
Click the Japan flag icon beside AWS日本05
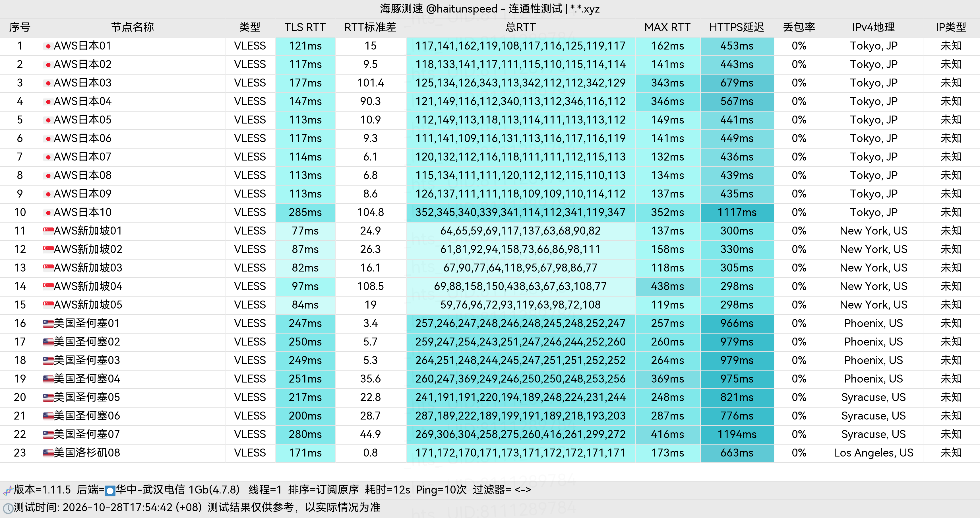(48, 120)
